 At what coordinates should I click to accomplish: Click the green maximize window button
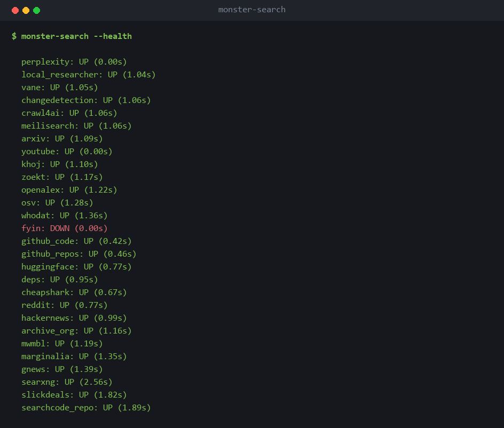pyautogui.click(x=37, y=11)
